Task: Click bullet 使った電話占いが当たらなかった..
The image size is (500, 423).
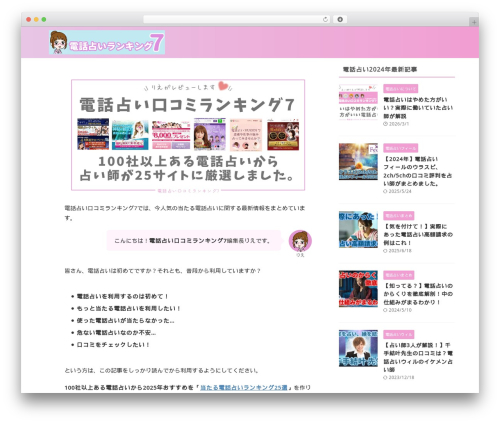Action: [x=125, y=320]
